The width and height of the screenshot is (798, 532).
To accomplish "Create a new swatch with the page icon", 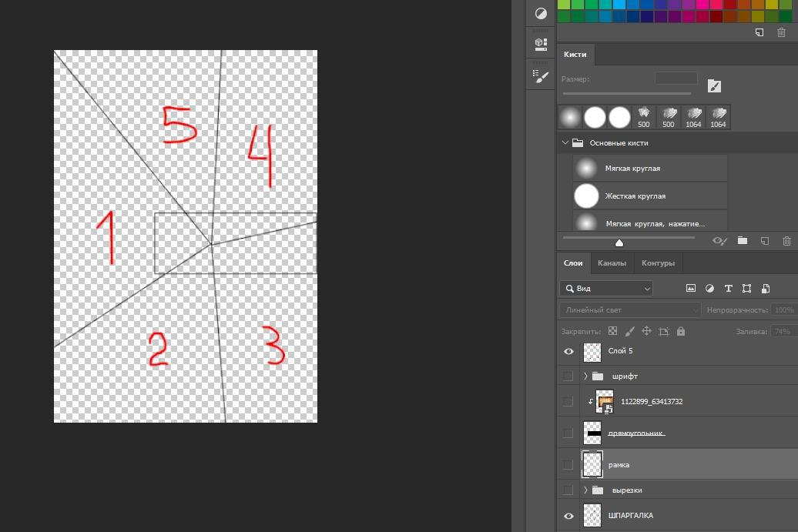I will [x=759, y=32].
